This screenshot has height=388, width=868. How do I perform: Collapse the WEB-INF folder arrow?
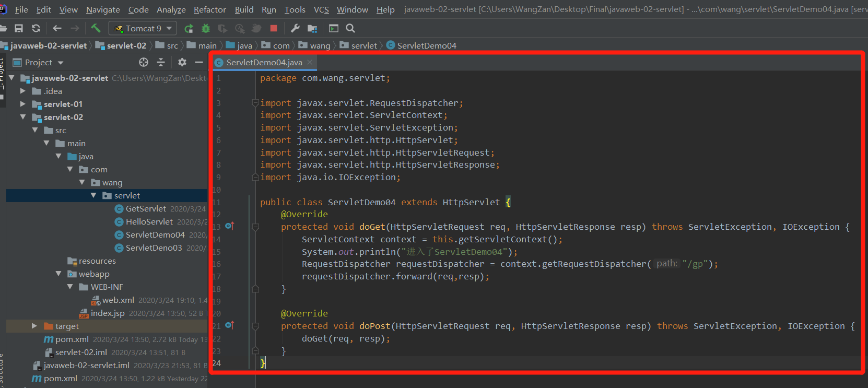click(x=70, y=287)
